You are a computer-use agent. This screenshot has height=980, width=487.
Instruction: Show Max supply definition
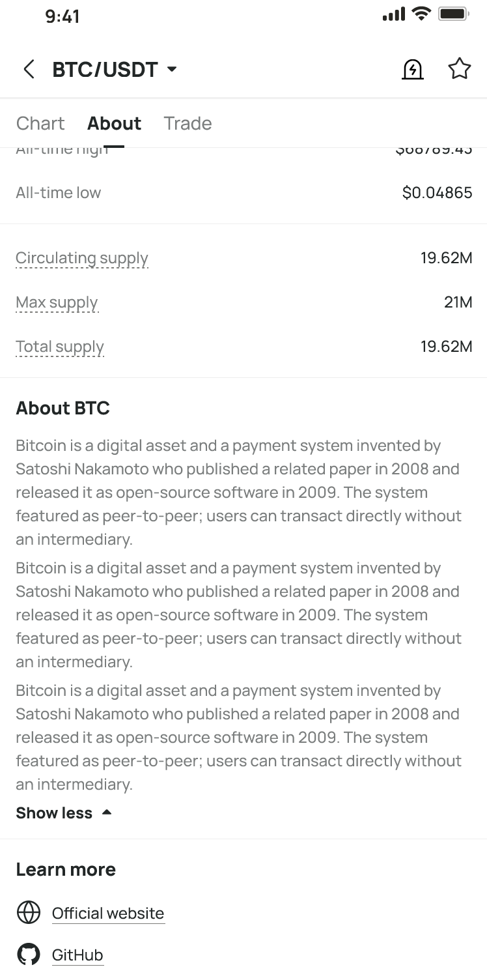click(x=57, y=302)
